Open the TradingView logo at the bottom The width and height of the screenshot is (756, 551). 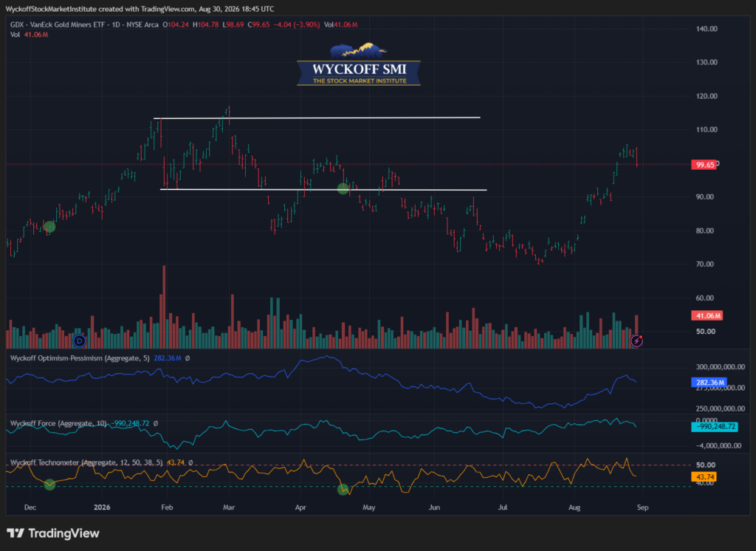coord(53,533)
